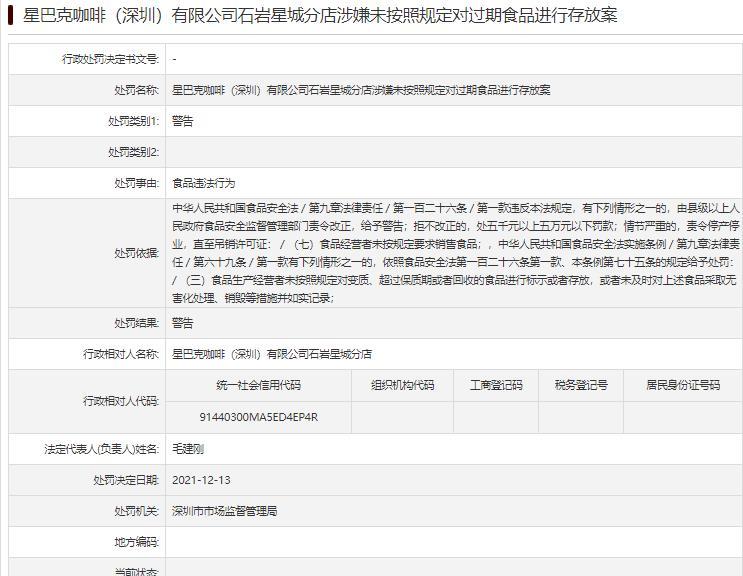This screenshot has width=743, height=576.
Task: Click the 食品违法行为 value
Action: coord(204,183)
